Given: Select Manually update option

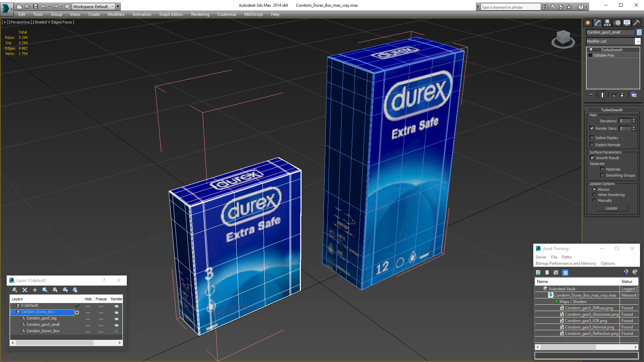Looking at the screenshot, I should (594, 200).
